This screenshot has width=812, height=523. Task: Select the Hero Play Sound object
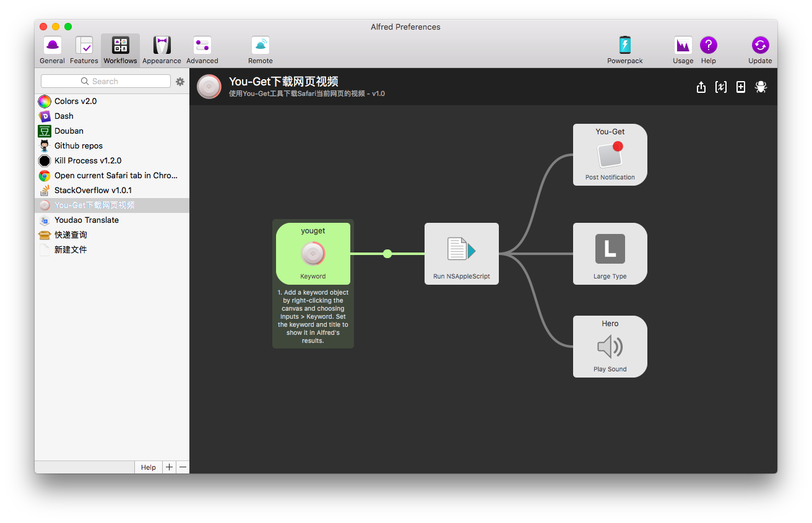point(610,347)
